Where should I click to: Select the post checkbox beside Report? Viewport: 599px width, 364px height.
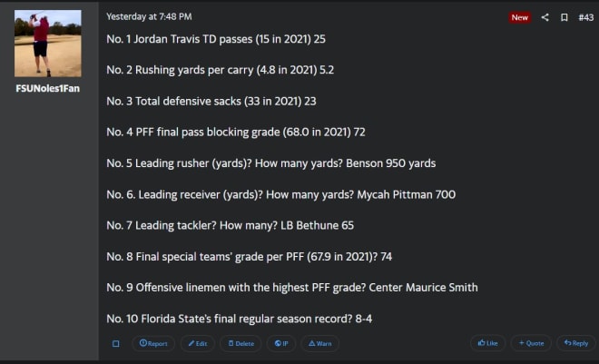coord(116,344)
